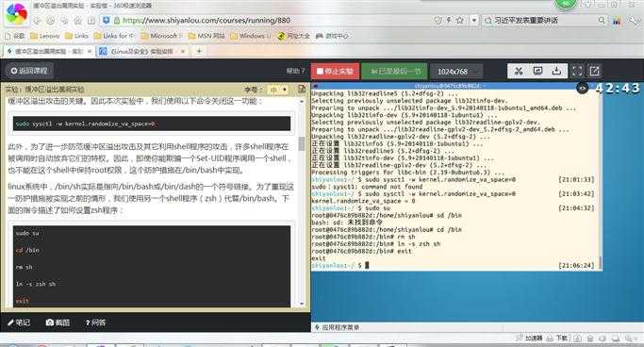
Task: Click the 下载 status bar item
Action: (x=557, y=338)
